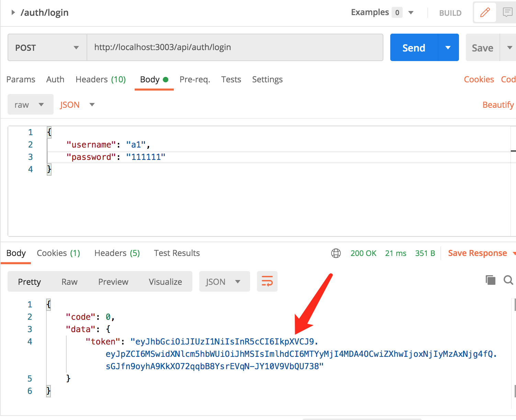Open the Pre-req. tab
The height and width of the screenshot is (420, 516).
point(195,80)
